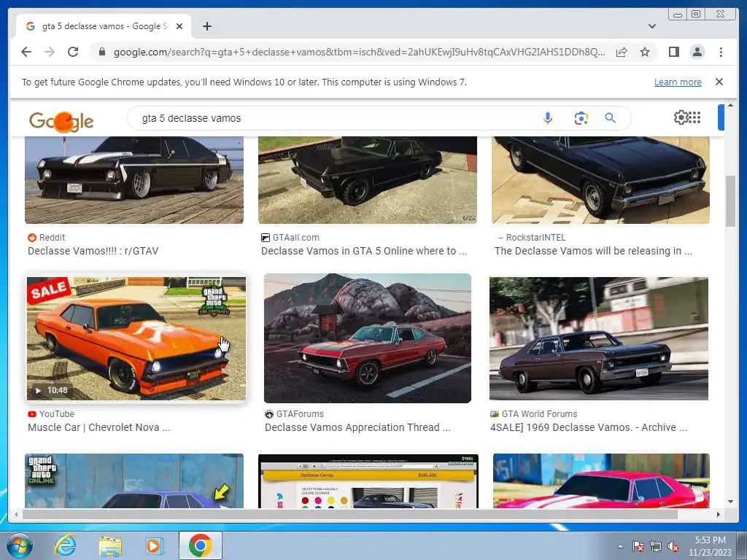Open the Windows Start menu

click(x=19, y=545)
